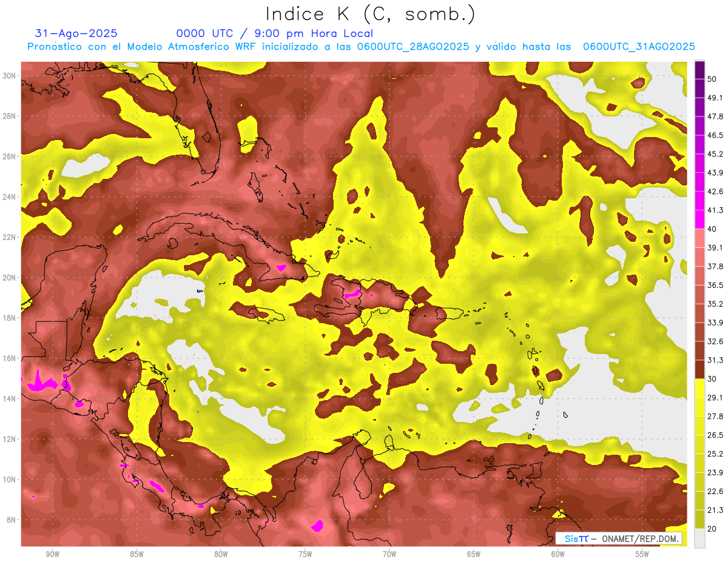Click the 'Pronostico con el Modelo Atmosferico WRF' line
Image resolution: width=728 pixels, height=562 pixels.
coord(361,47)
